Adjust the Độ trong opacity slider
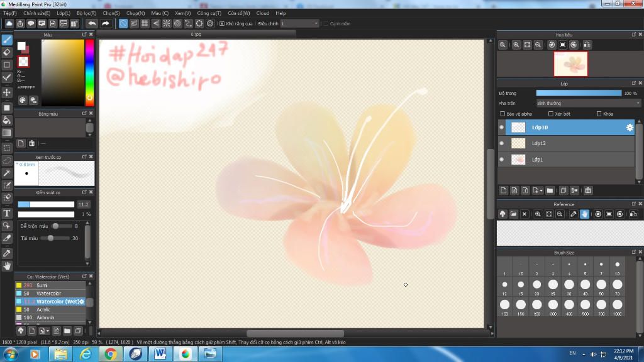Screen dimensions: 644x362 point(579,93)
